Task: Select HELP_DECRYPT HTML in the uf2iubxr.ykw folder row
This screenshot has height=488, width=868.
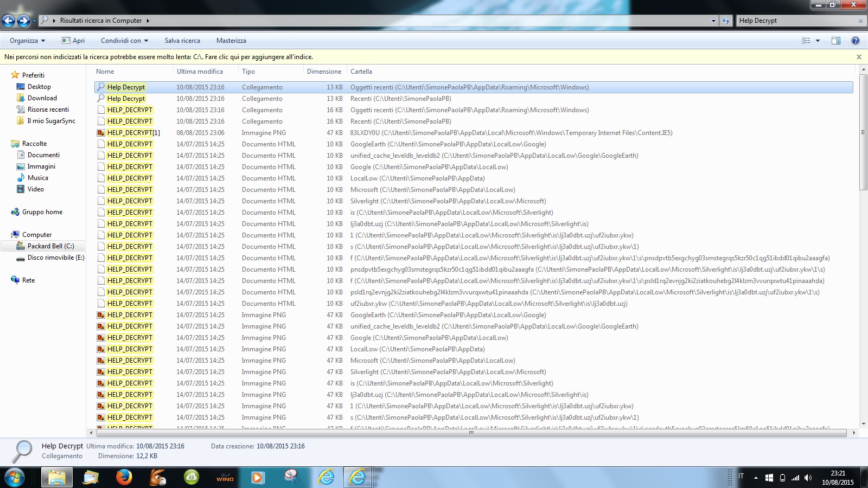Action: click(475, 304)
